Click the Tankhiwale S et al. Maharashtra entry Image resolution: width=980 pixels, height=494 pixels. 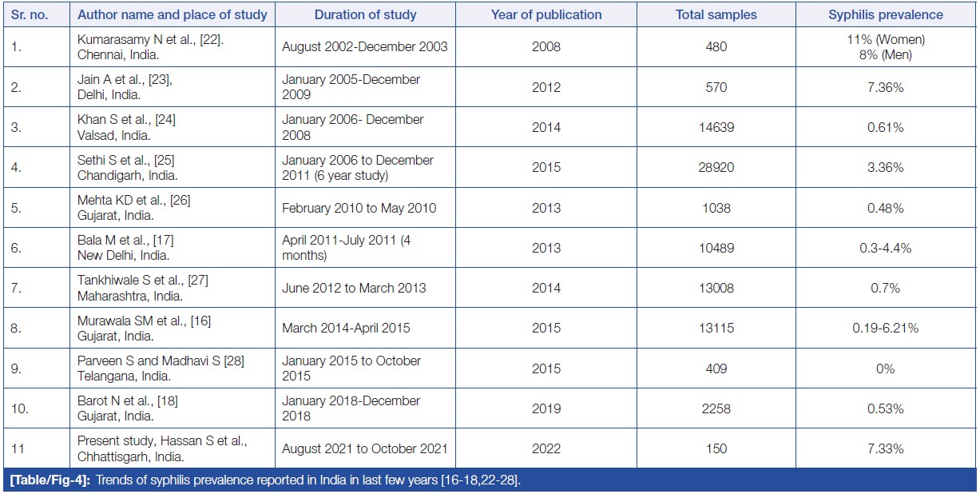pyautogui.click(x=143, y=288)
